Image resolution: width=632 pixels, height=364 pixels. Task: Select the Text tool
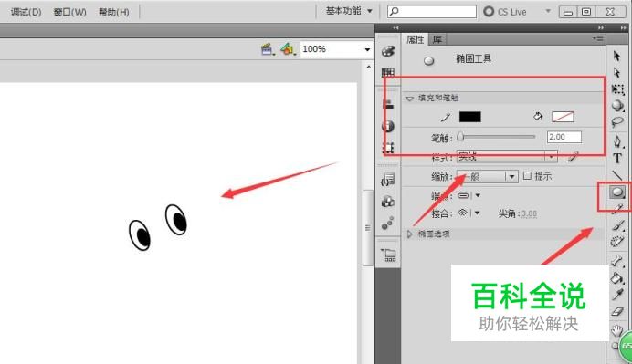617,158
